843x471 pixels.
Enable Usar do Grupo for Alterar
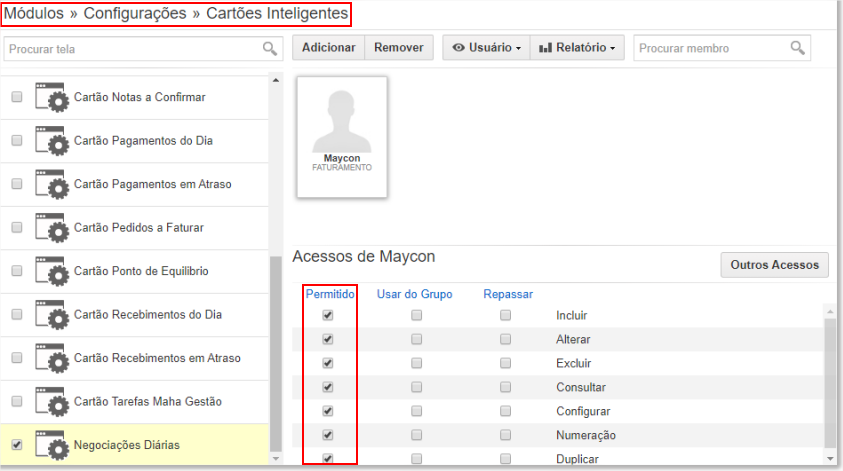pos(417,339)
